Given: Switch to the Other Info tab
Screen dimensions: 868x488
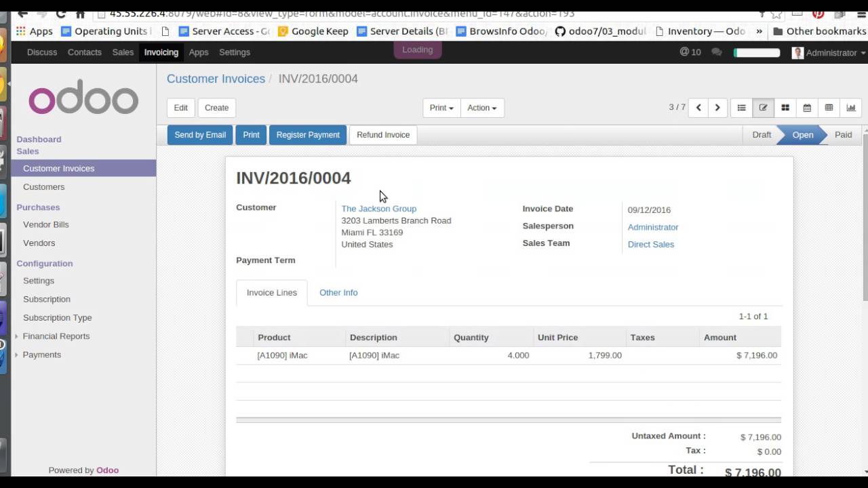Looking at the screenshot, I should [x=338, y=293].
